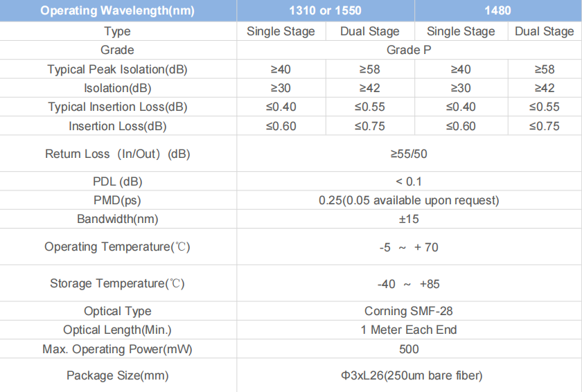Select the 1480 column header
The image size is (582, 392).
click(498, 11)
